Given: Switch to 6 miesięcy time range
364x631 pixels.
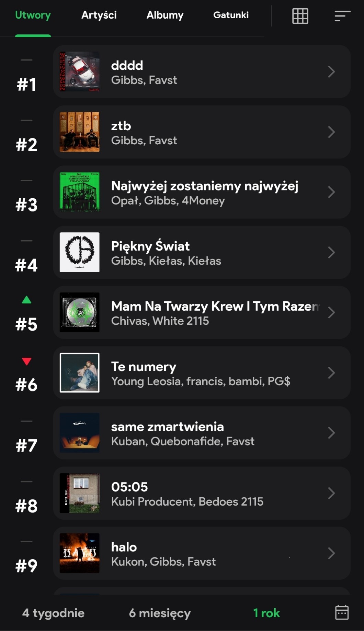Looking at the screenshot, I should click(160, 613).
